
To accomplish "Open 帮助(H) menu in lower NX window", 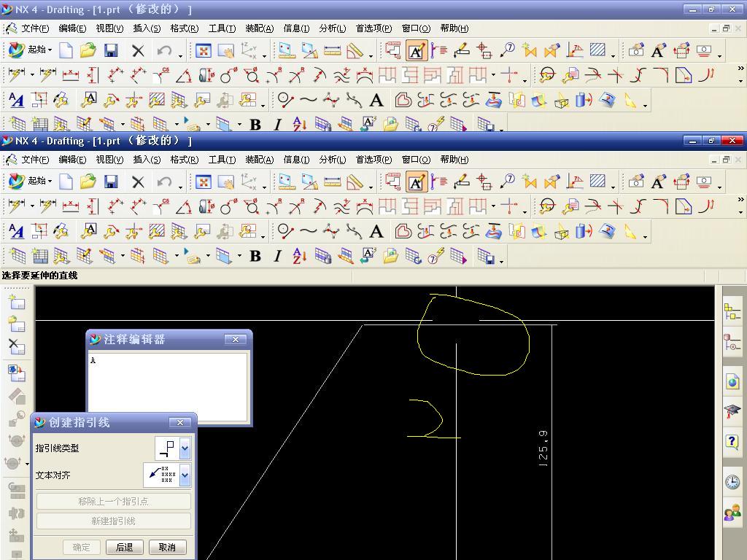I will pos(454,160).
